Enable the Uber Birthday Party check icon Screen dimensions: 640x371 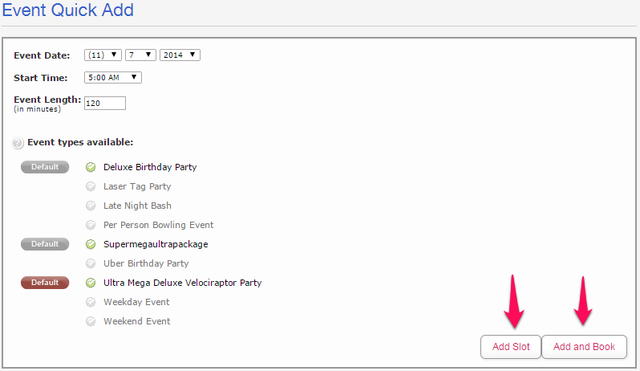click(91, 264)
